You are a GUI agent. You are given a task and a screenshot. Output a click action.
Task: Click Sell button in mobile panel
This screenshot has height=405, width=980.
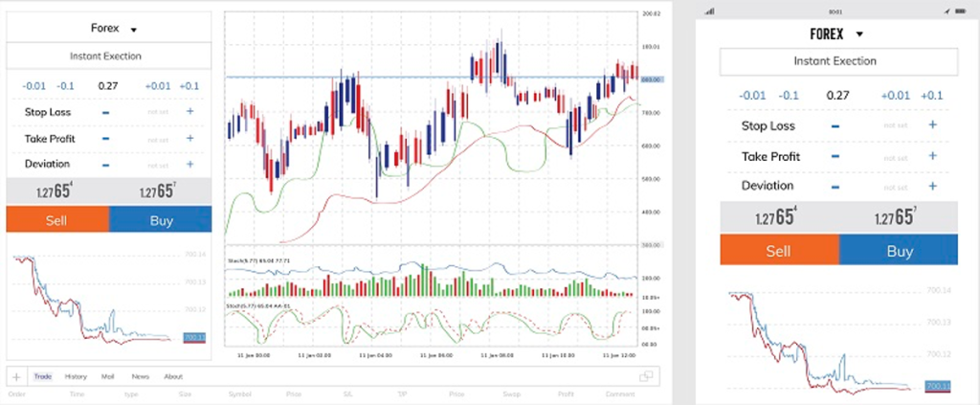point(779,250)
